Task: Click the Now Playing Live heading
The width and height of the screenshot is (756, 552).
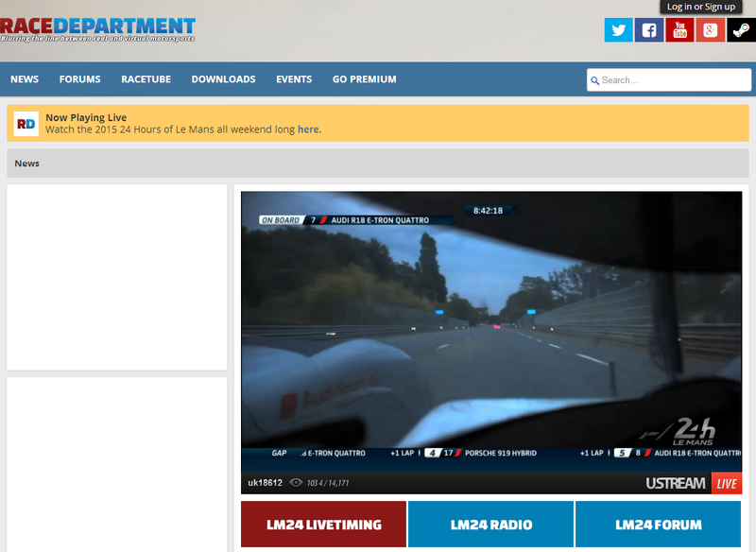Action: coord(86,117)
